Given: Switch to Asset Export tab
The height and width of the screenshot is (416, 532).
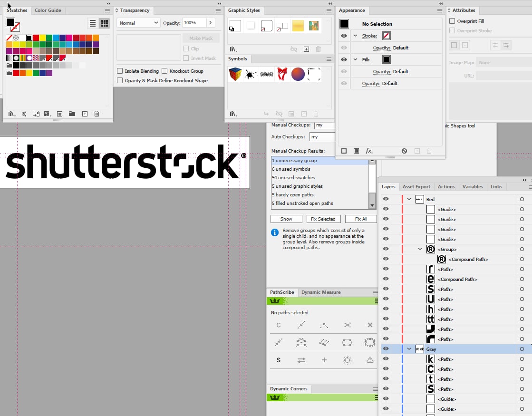Looking at the screenshot, I should pyautogui.click(x=416, y=187).
